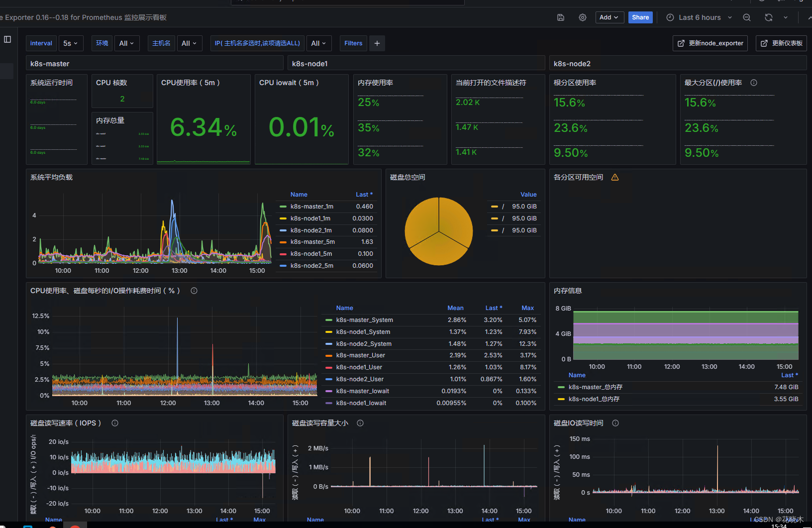The height and width of the screenshot is (528, 812).
Task: Open dashboard settings gear icon
Action: (583, 17)
